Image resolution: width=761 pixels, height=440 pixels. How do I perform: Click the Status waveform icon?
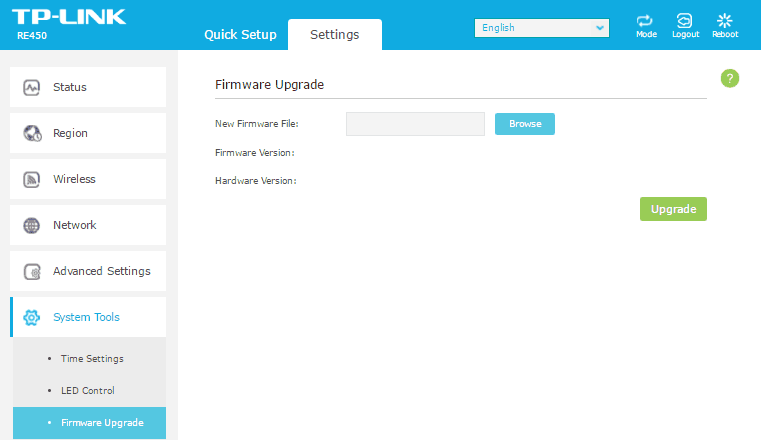coord(32,87)
